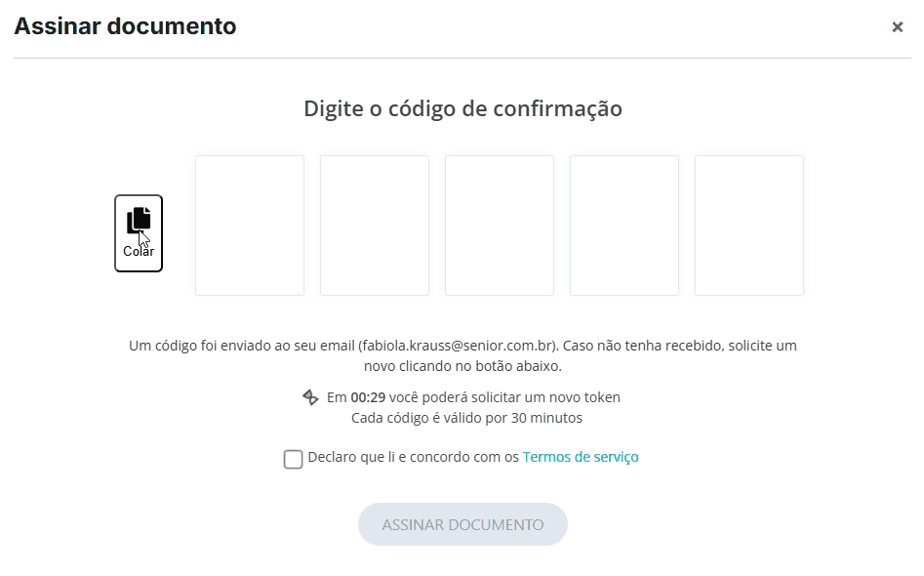Click the 'Digite o código de confirmação' heading

[x=462, y=108]
